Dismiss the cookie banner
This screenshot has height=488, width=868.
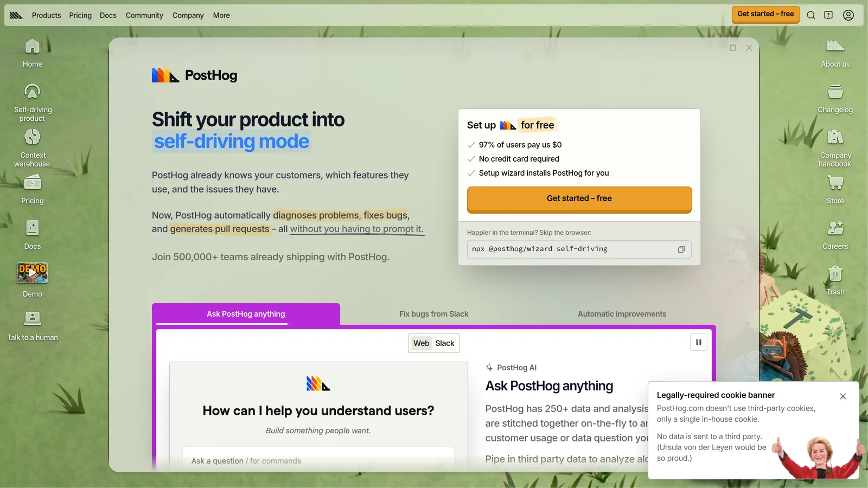pos(843,396)
